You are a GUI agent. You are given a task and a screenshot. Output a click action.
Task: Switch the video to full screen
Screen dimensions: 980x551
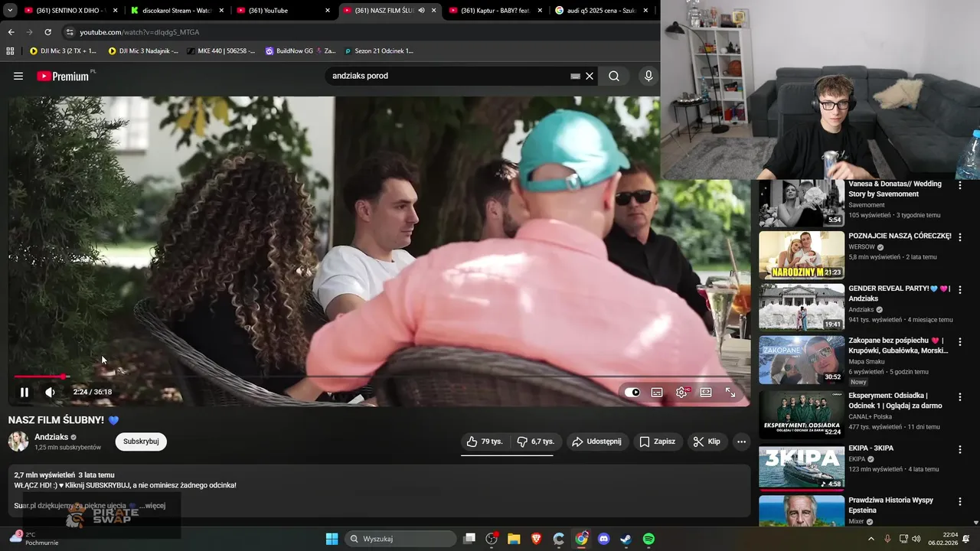pyautogui.click(x=730, y=392)
